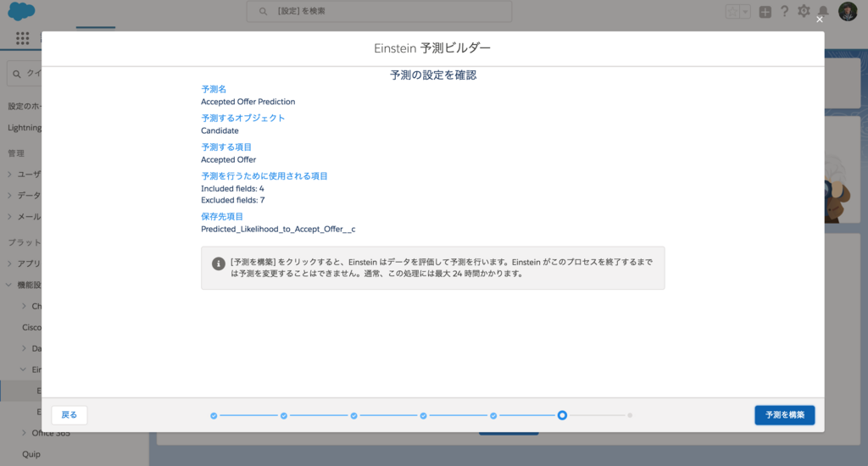Image resolution: width=868 pixels, height=466 pixels.
Task: Open the notifications bell icon
Action: 823,12
